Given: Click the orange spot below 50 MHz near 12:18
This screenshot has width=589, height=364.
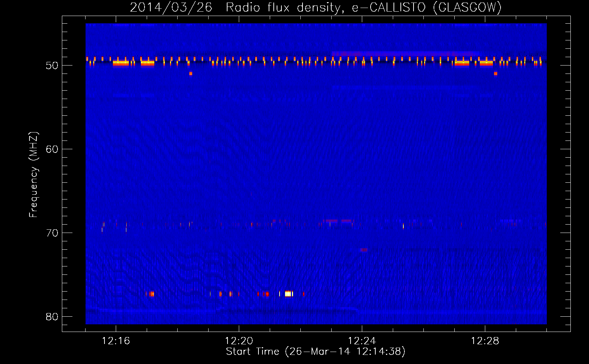Looking at the screenshot, I should click(x=190, y=74).
